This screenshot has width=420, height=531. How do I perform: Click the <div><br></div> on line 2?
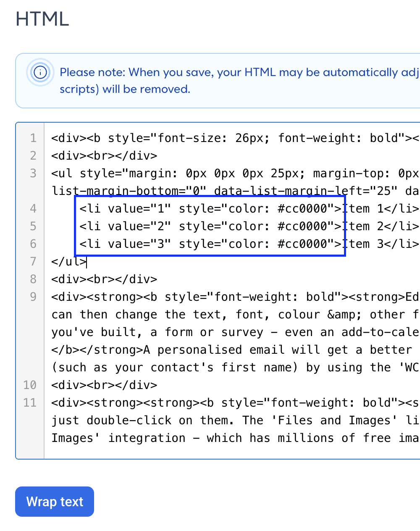pyautogui.click(x=104, y=156)
